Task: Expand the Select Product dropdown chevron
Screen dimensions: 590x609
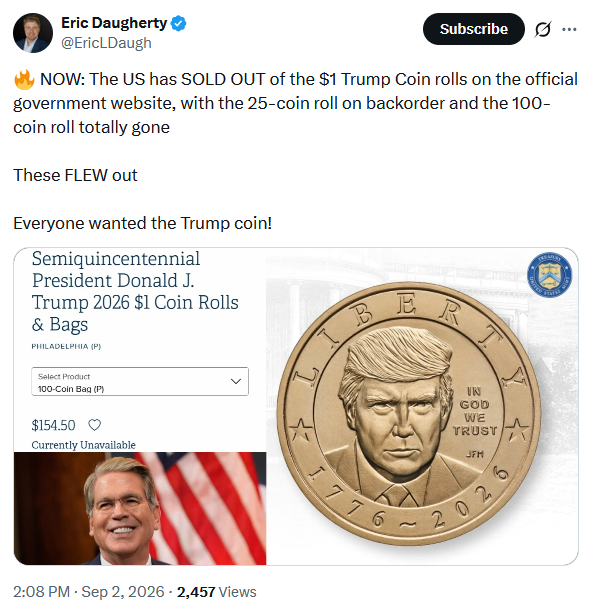Action: pyautogui.click(x=236, y=381)
